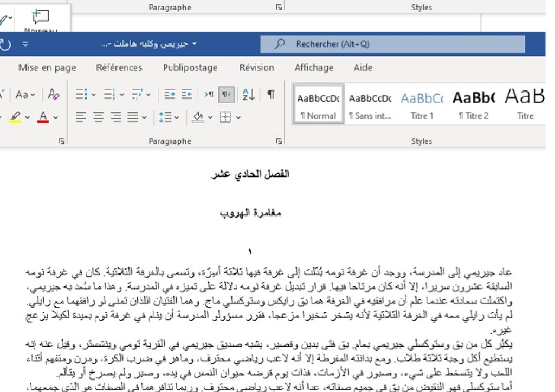The width and height of the screenshot is (555, 392).
Task: Apply borders with the Borders icon
Action: 225,117
